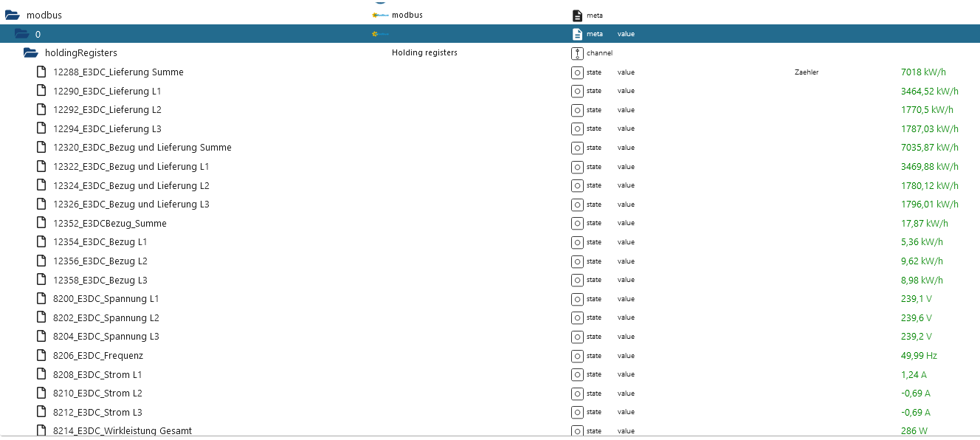This screenshot has height=440, width=980.
Task: Click the Holding registers name text
Action: (x=424, y=52)
